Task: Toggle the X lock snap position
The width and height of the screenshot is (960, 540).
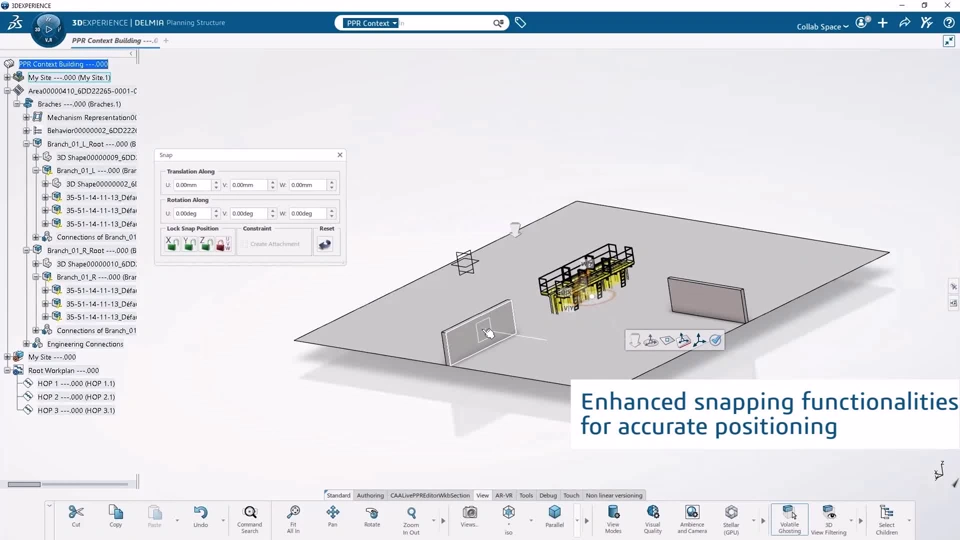Action: [x=172, y=244]
